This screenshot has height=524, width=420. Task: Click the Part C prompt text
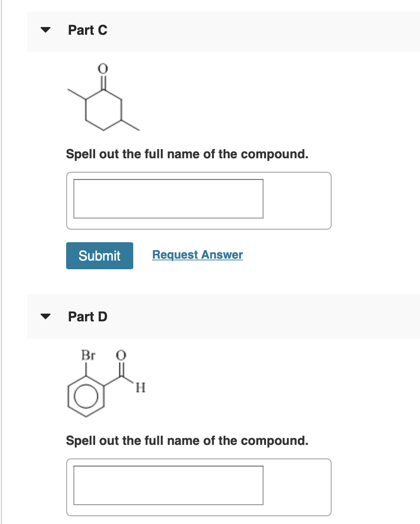click(x=188, y=154)
